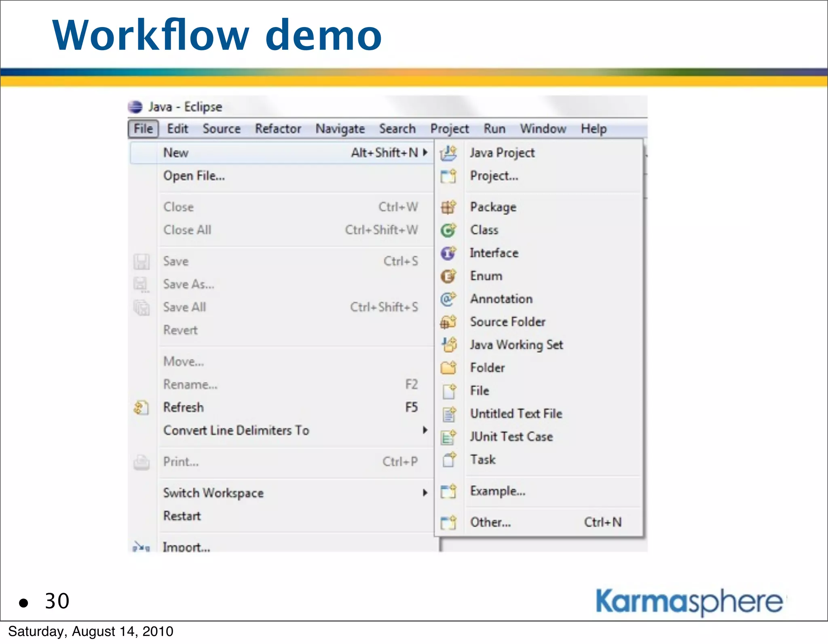Click the Java Working Set icon
Viewport: 828px width, 644px height.
pyautogui.click(x=449, y=345)
